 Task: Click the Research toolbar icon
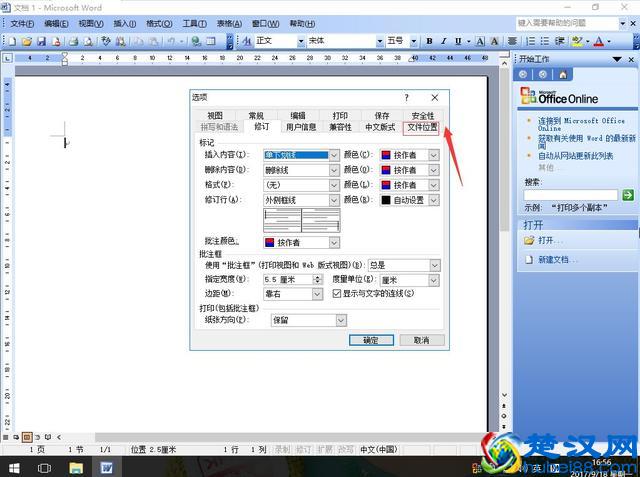point(120,41)
